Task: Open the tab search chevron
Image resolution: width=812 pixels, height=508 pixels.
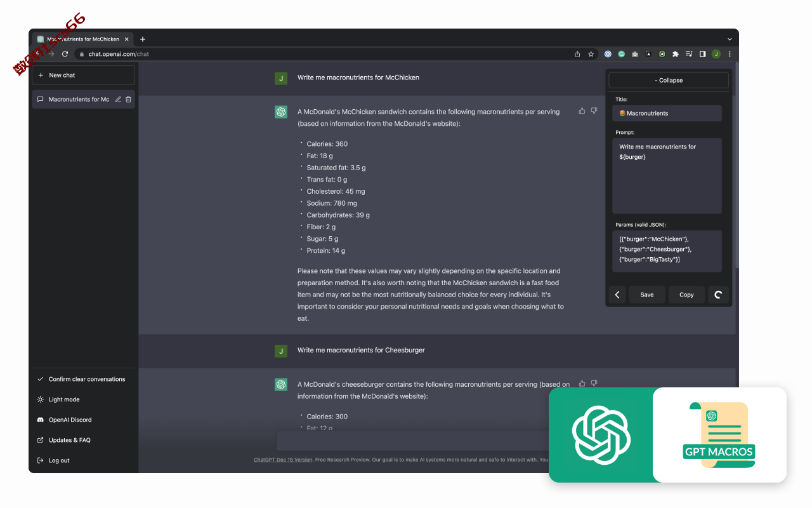Action: pyautogui.click(x=730, y=39)
